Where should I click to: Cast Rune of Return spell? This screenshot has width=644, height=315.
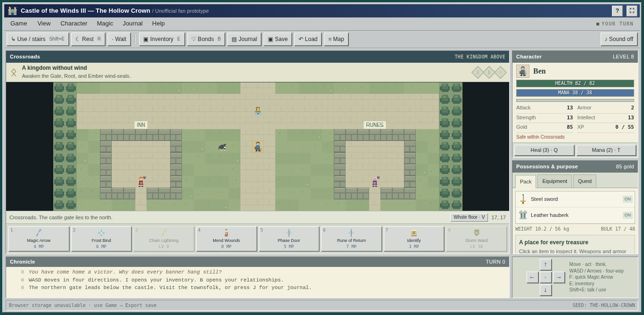point(351,239)
